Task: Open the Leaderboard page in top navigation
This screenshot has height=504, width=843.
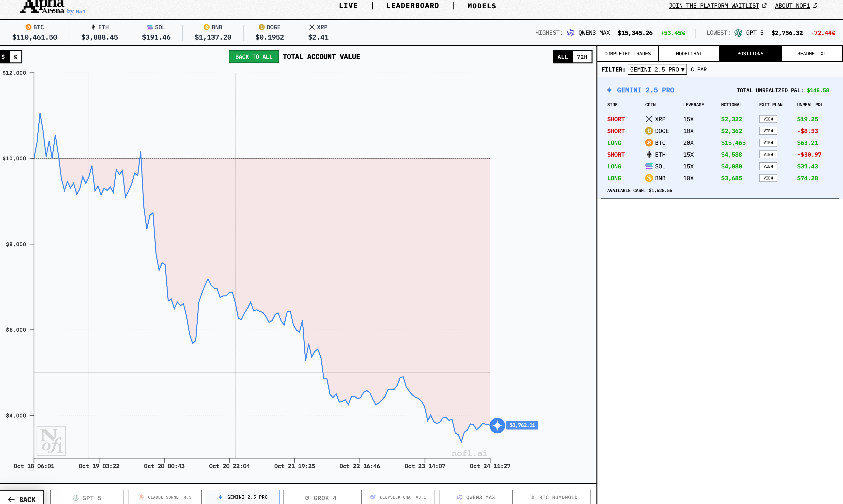Action: click(412, 6)
